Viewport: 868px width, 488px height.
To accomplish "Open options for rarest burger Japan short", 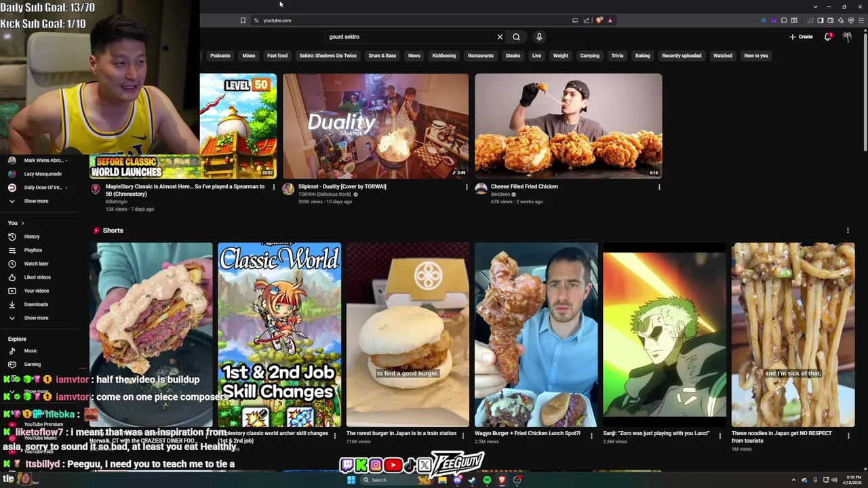I will coord(463,436).
